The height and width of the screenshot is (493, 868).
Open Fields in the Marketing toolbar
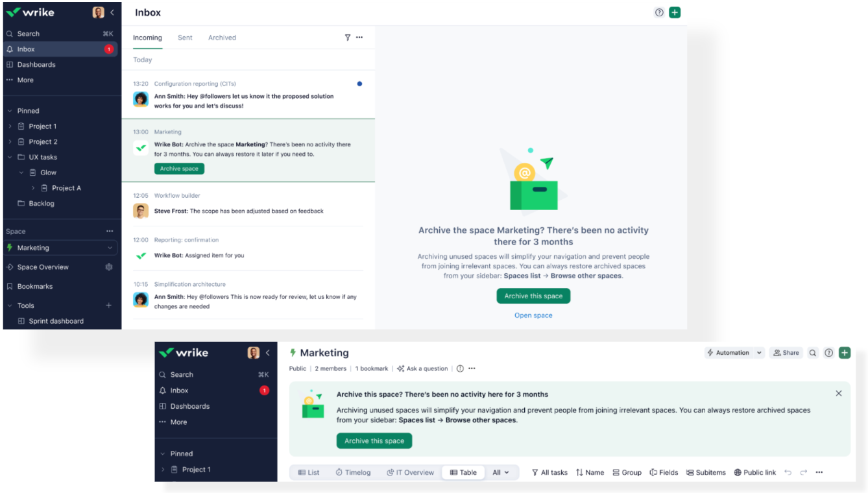point(664,472)
